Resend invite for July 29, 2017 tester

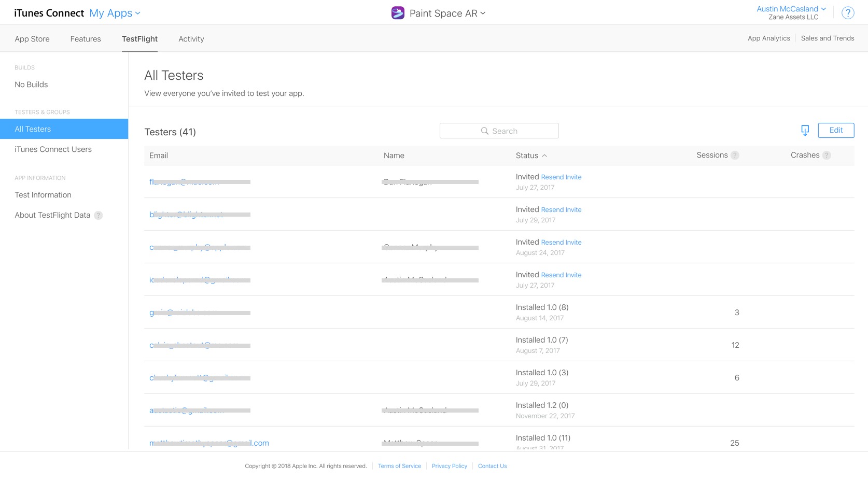click(561, 210)
